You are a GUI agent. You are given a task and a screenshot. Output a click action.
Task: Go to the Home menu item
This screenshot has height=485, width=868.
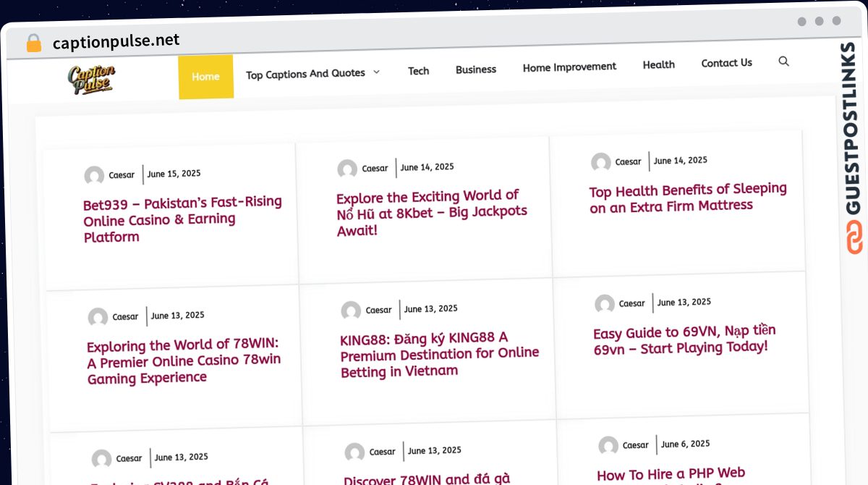pyautogui.click(x=205, y=76)
